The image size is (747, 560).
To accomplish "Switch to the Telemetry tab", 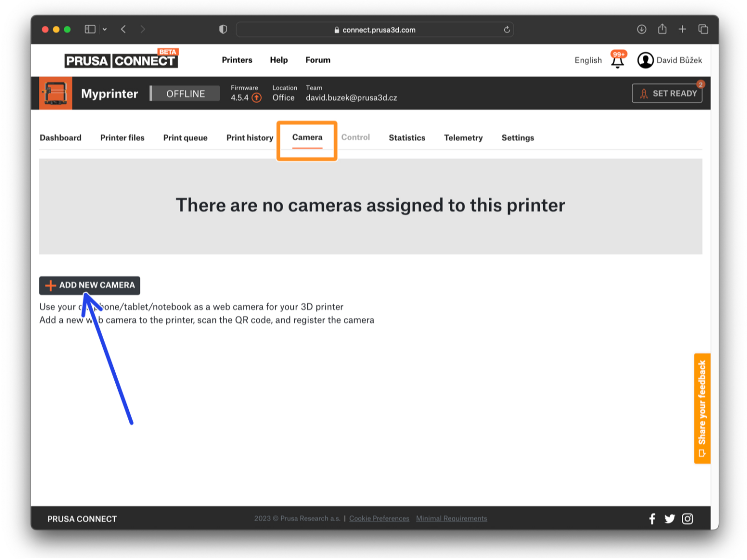I will [x=463, y=138].
